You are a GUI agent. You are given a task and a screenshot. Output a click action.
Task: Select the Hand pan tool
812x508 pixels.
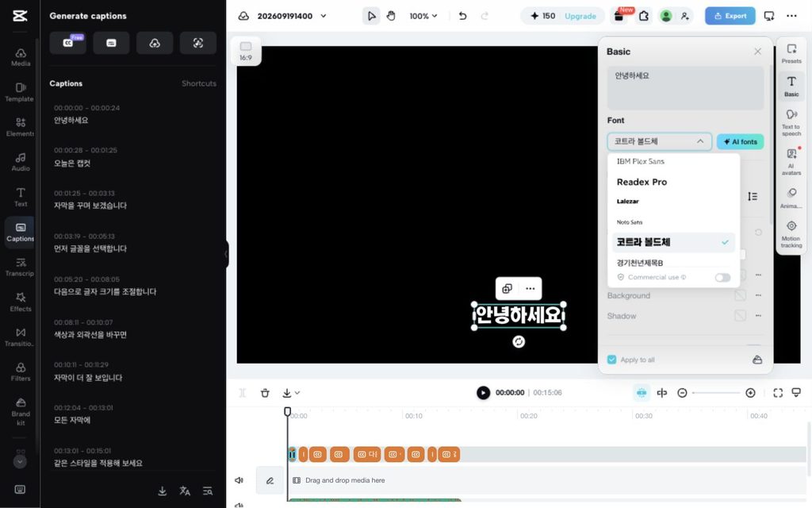[391, 16]
